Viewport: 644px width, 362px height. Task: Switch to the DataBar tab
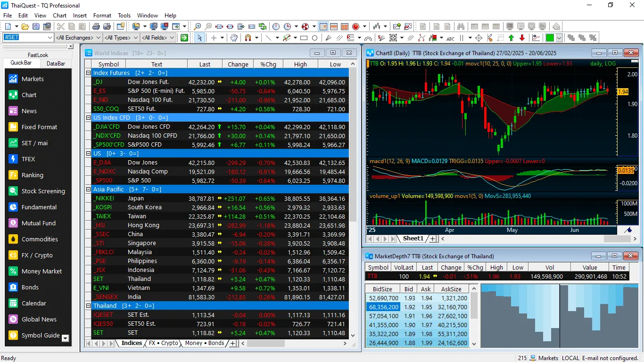tap(56, 63)
